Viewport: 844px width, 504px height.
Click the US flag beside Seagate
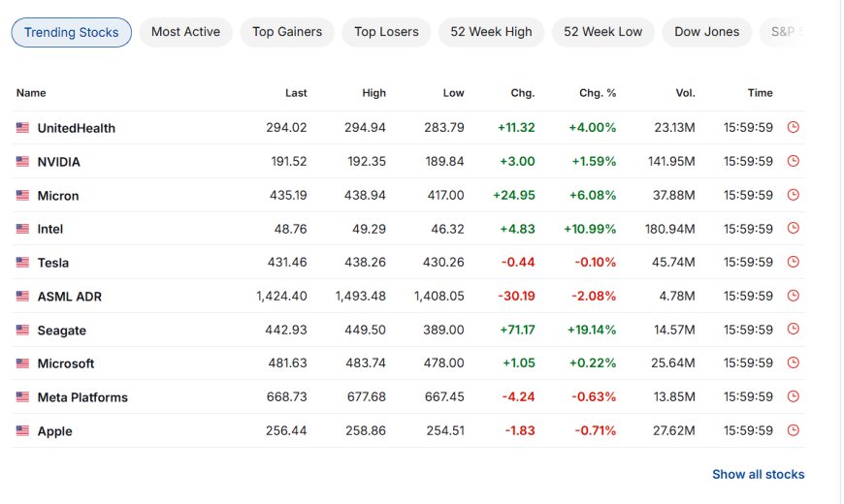[x=22, y=330]
